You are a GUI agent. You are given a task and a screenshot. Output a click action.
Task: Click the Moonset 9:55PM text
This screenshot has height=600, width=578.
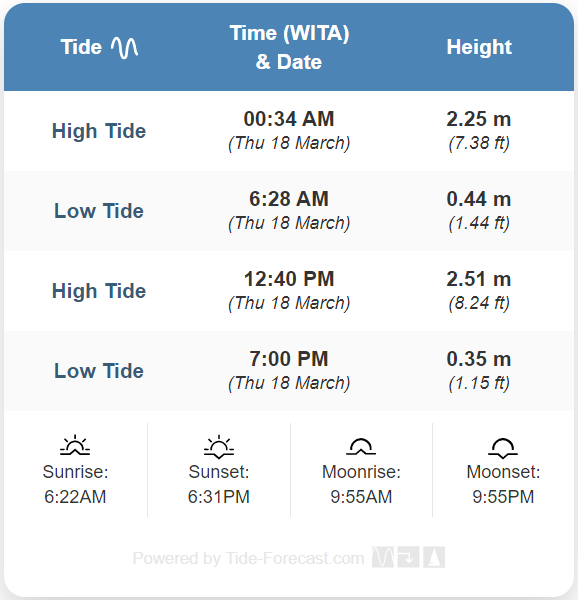(x=503, y=484)
